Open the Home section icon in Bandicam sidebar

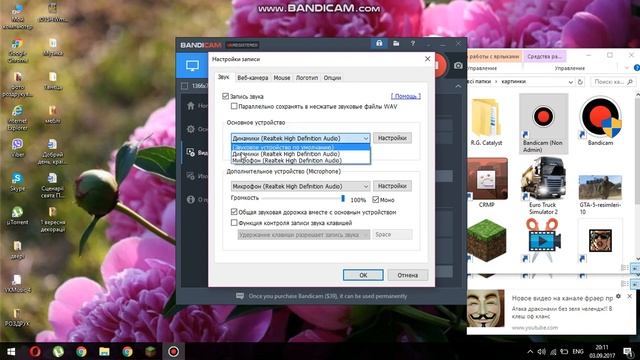191,106
